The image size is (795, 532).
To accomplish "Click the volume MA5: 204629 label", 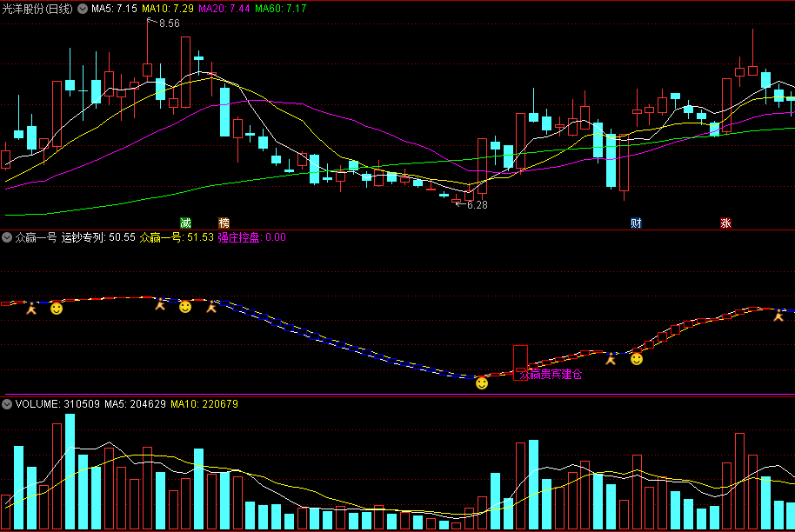I will point(136,404).
